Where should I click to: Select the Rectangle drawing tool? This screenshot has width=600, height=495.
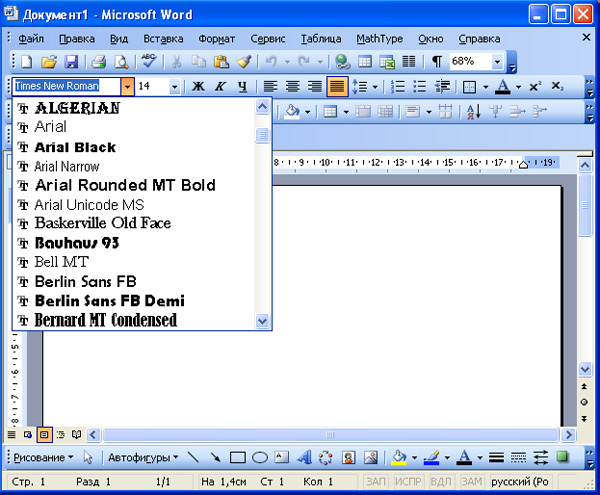(238, 458)
